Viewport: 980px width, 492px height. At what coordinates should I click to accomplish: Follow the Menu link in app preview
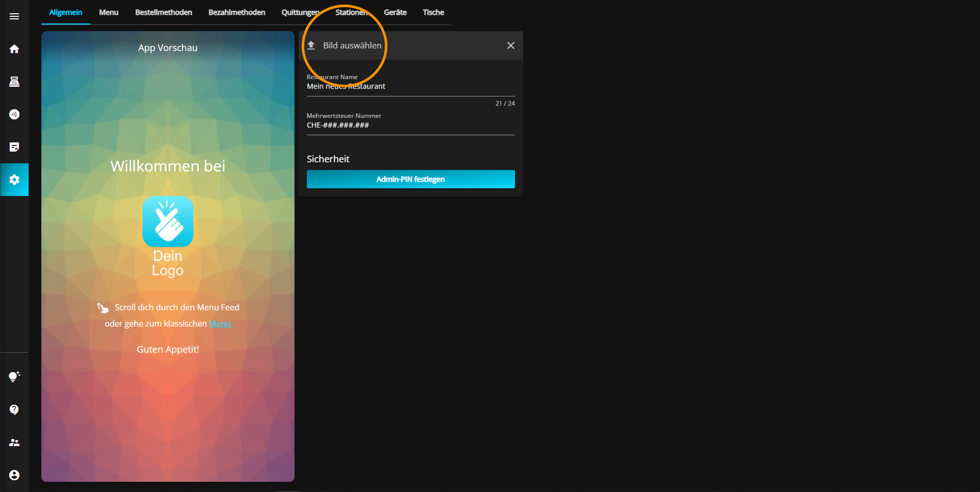[220, 324]
